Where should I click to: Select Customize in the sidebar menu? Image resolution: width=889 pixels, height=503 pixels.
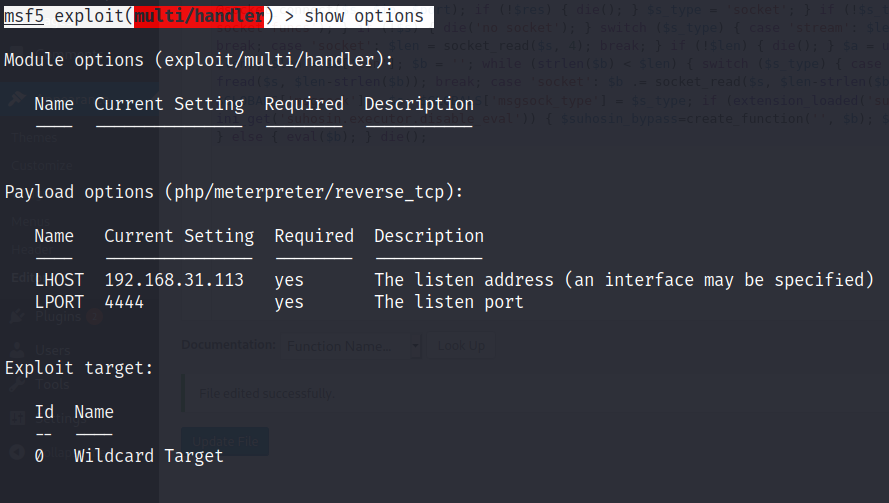[x=40, y=165]
